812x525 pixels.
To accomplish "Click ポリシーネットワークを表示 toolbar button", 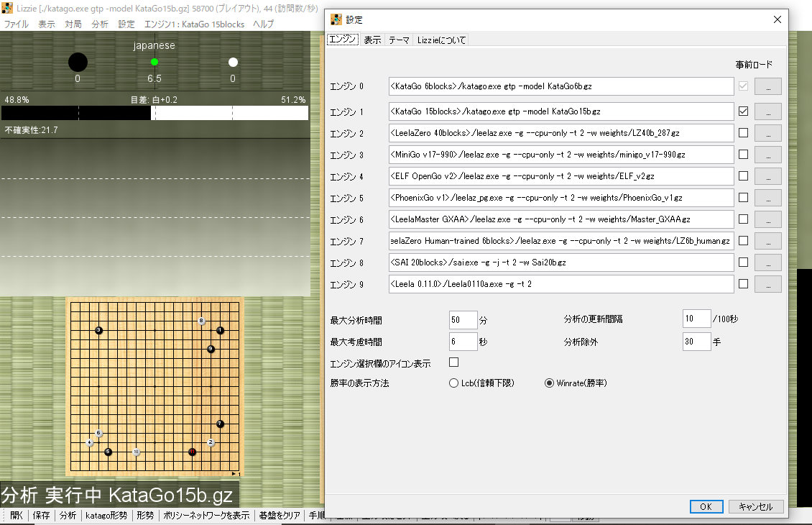I will tap(207, 515).
